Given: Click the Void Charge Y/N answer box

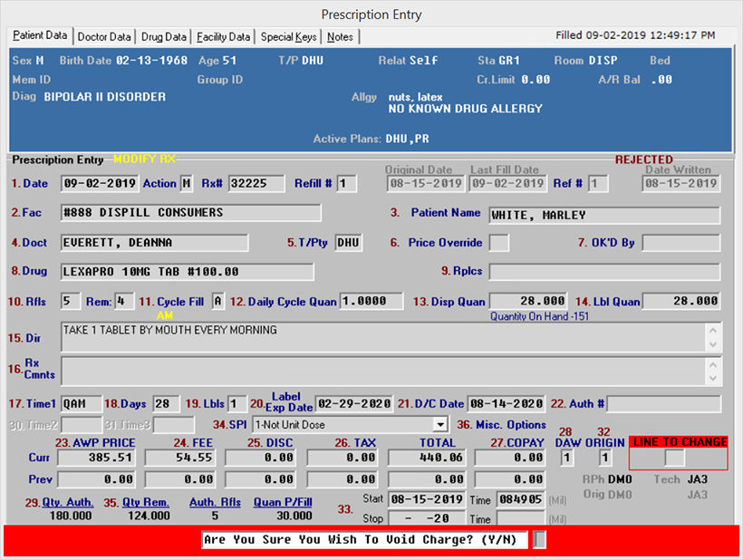Looking at the screenshot, I should [540, 540].
